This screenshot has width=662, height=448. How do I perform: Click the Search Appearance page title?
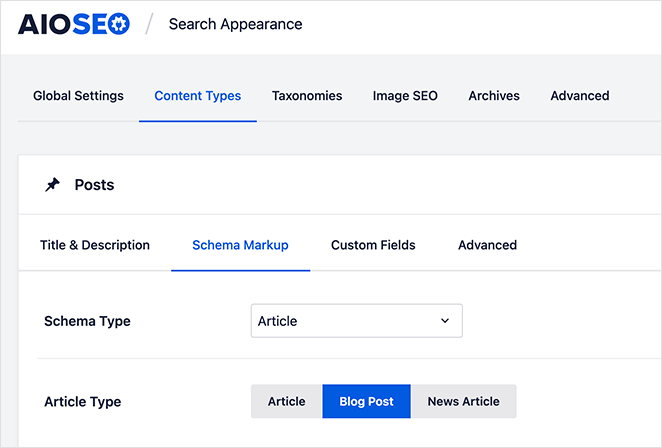236,24
